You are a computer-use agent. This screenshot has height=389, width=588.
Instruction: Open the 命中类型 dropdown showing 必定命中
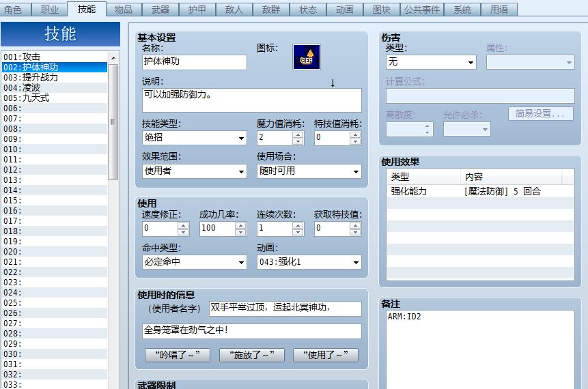coord(194,262)
